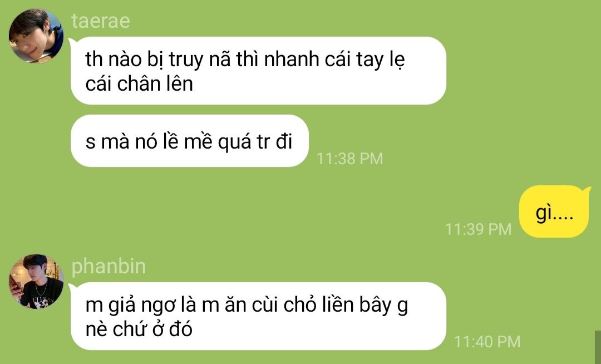Select the yellow 'gì....' sent message
Image resolution: width=601 pixels, height=364 pixels.
[x=554, y=211]
